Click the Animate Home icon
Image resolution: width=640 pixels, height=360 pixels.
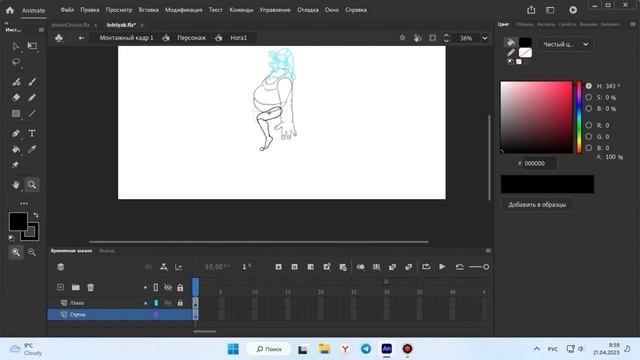[10, 10]
